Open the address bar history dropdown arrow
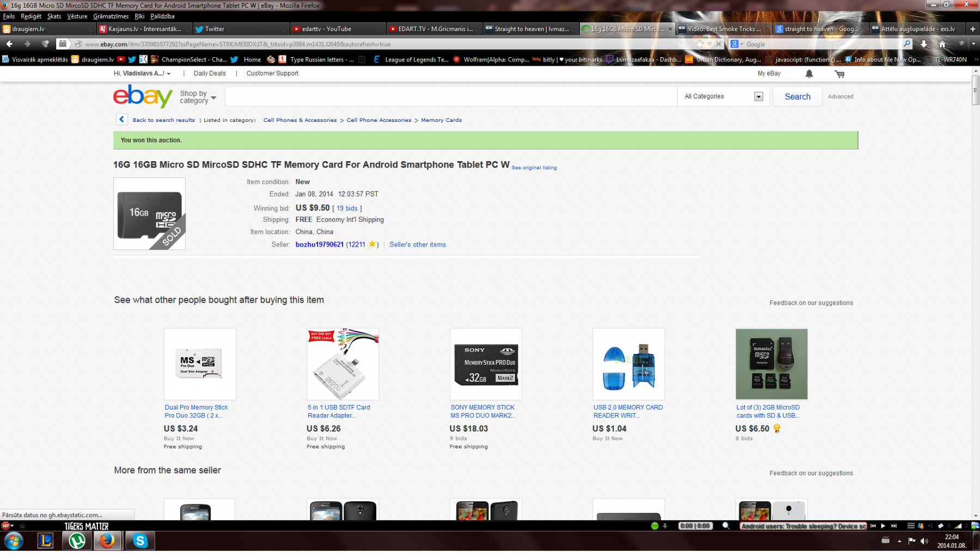 point(709,44)
